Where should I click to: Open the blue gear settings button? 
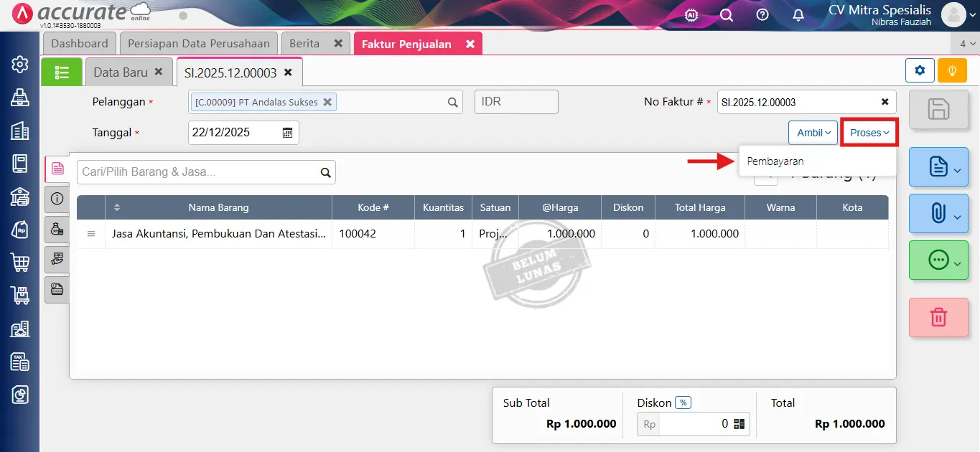(x=920, y=70)
